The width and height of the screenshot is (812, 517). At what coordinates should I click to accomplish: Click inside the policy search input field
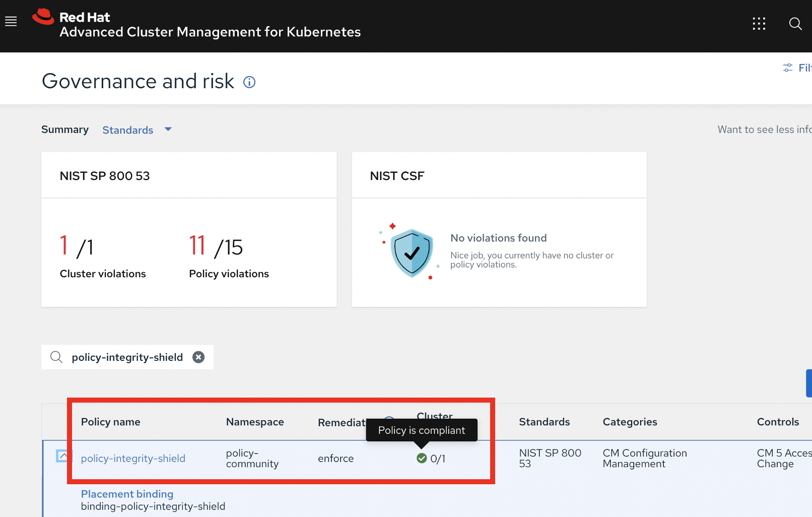pos(126,357)
